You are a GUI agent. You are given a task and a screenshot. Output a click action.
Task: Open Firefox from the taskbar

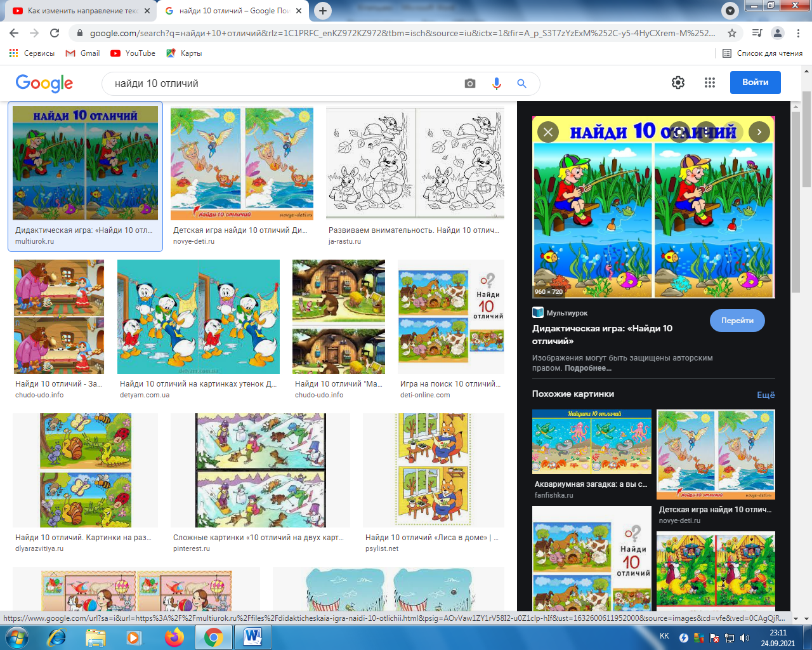pos(174,637)
